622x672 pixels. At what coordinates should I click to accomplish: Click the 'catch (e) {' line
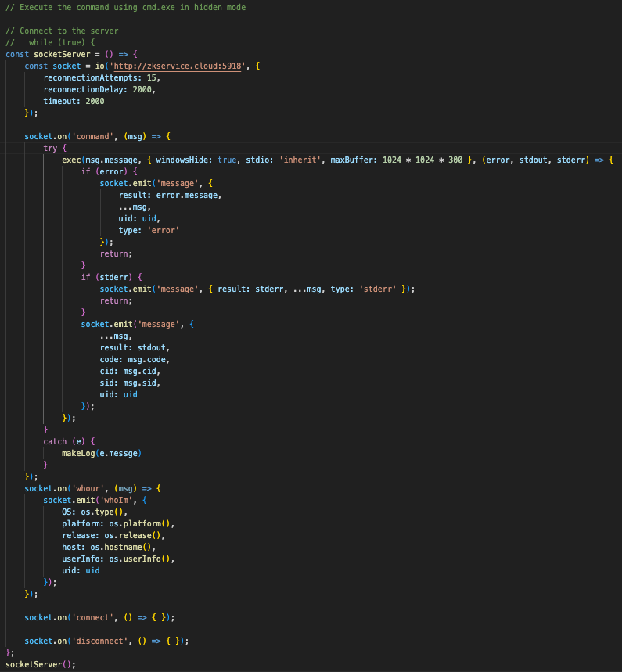click(x=69, y=441)
